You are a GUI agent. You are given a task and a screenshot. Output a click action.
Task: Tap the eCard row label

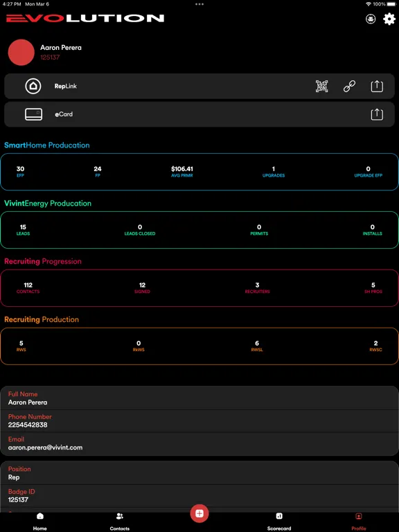pos(64,114)
